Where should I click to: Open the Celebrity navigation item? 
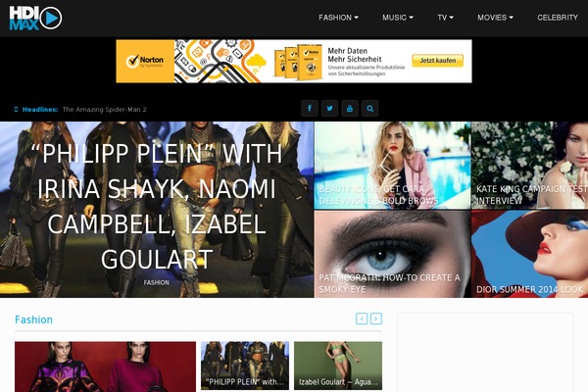pos(558,18)
